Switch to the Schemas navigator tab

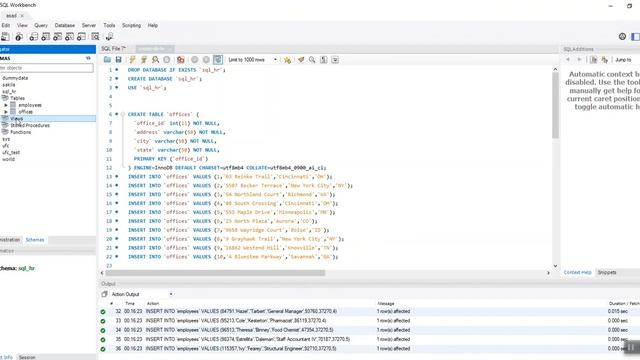(x=35, y=240)
